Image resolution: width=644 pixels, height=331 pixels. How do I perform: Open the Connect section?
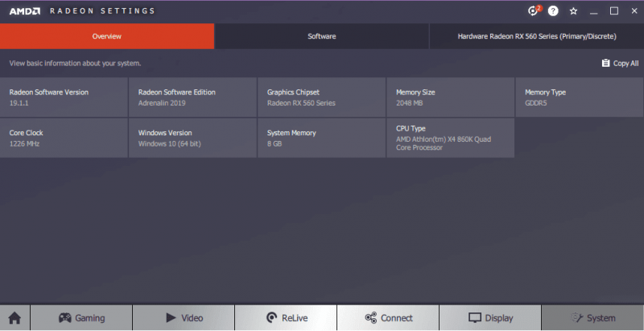click(388, 317)
